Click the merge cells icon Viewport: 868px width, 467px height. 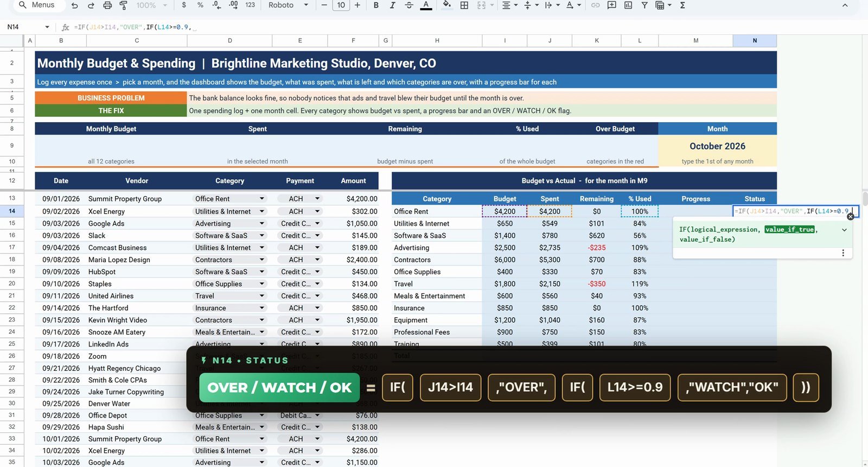tap(481, 5)
